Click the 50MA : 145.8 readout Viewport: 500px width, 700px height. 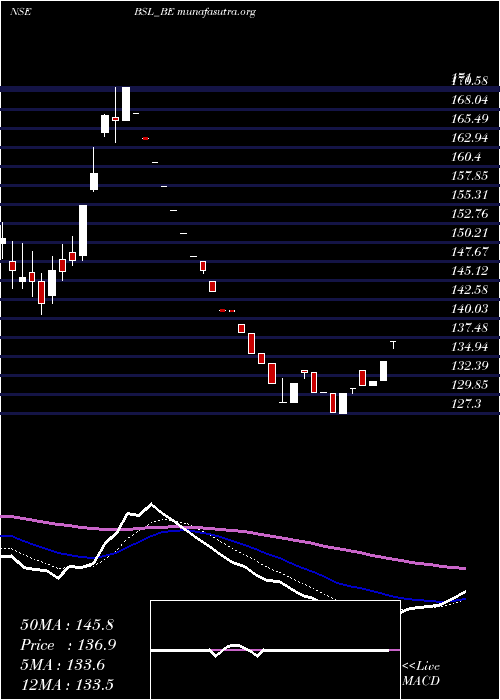[67, 625]
